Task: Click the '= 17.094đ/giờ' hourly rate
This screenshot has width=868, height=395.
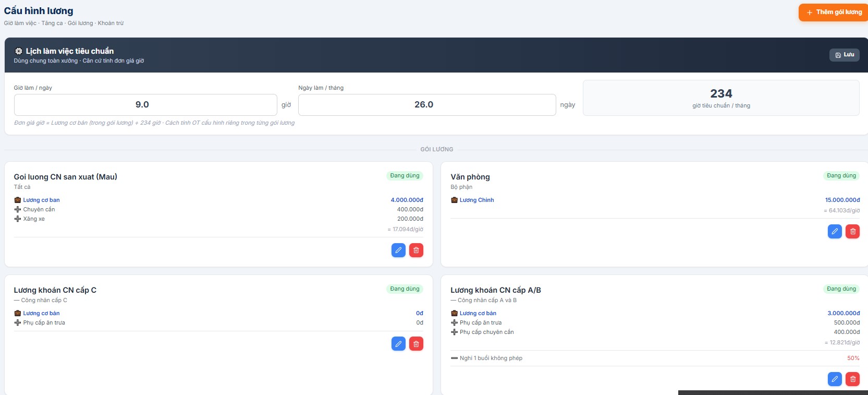Action: [x=405, y=229]
